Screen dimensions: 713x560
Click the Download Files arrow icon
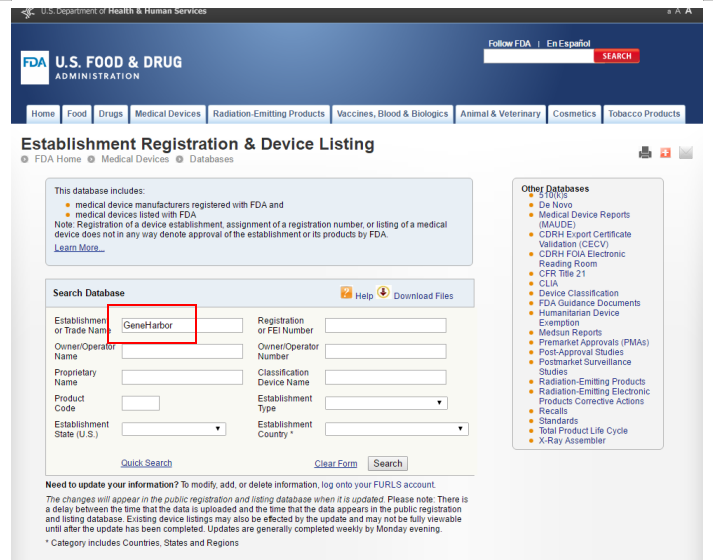pos(383,293)
